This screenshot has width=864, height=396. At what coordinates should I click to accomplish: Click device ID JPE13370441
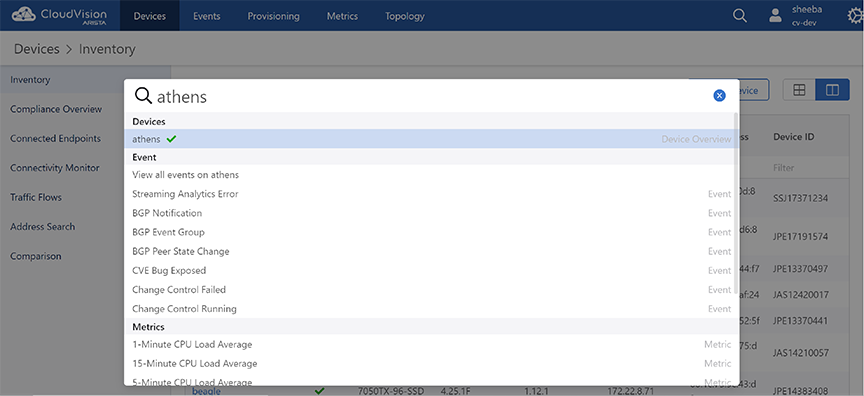801,321
